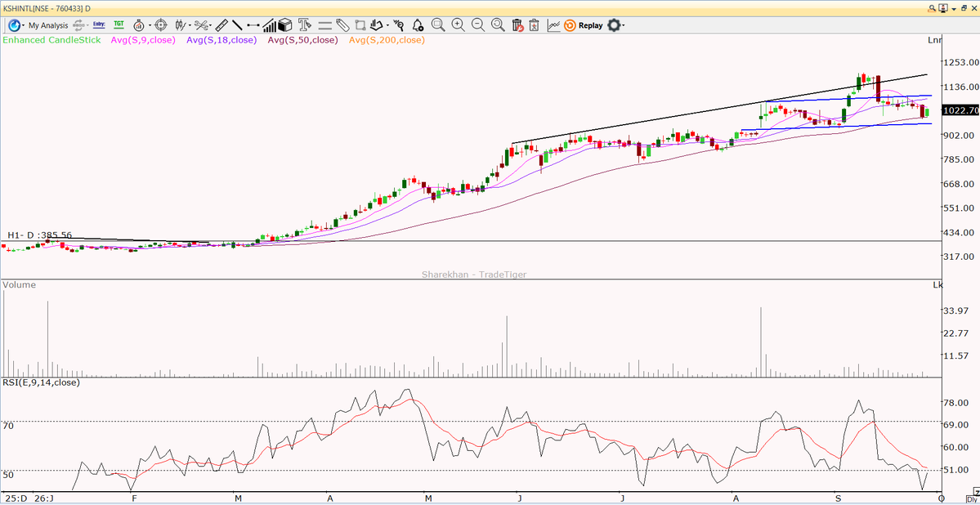
Task: Click the stopwatch chart interval icon
Action: [x=139, y=25]
